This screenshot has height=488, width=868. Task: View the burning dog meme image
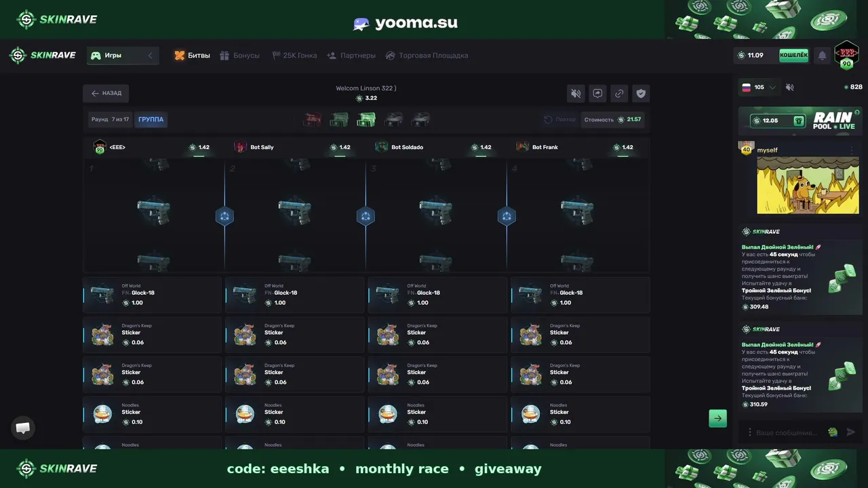pyautogui.click(x=808, y=185)
